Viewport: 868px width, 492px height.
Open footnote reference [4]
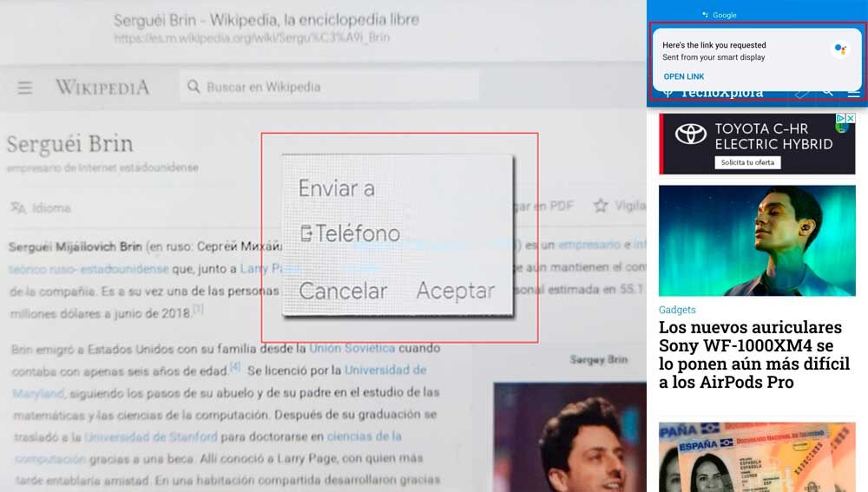(x=235, y=366)
